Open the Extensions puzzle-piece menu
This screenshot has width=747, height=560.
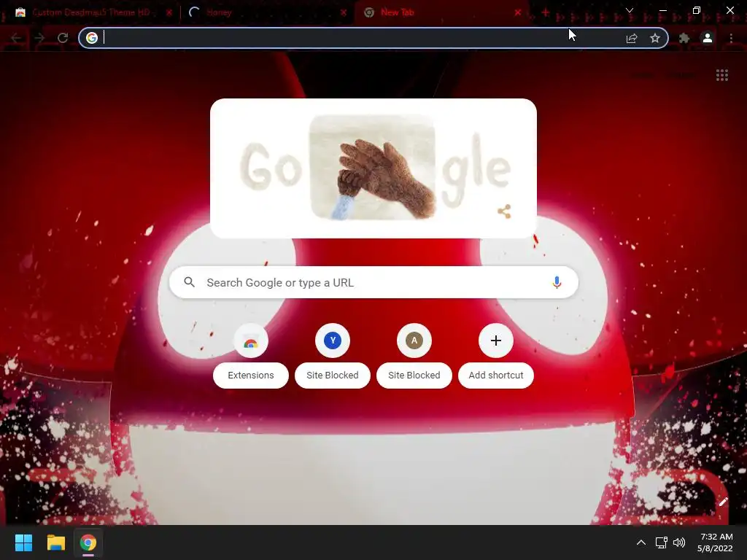pos(684,38)
